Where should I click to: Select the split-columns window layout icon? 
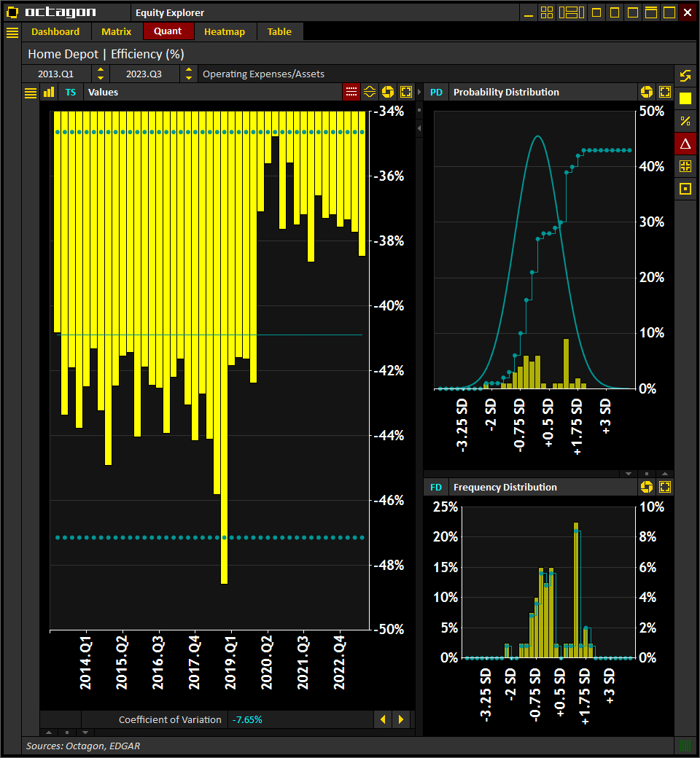click(x=572, y=12)
